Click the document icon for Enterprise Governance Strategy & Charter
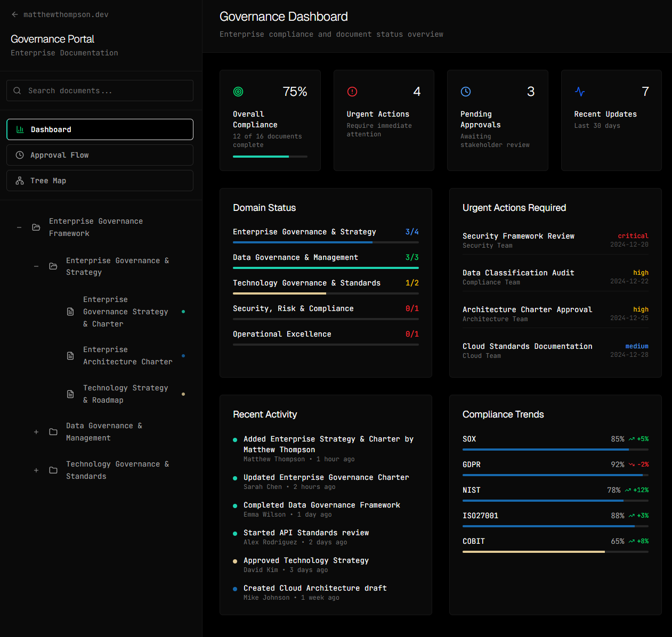 pyautogui.click(x=70, y=312)
